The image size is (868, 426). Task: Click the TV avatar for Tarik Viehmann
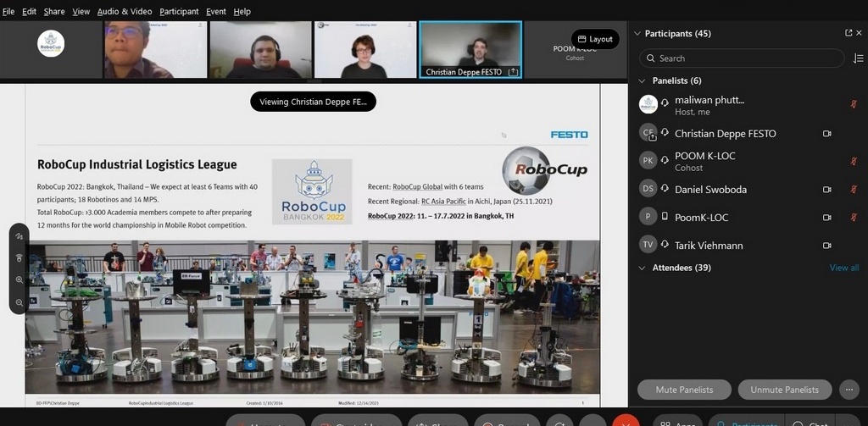(x=648, y=245)
